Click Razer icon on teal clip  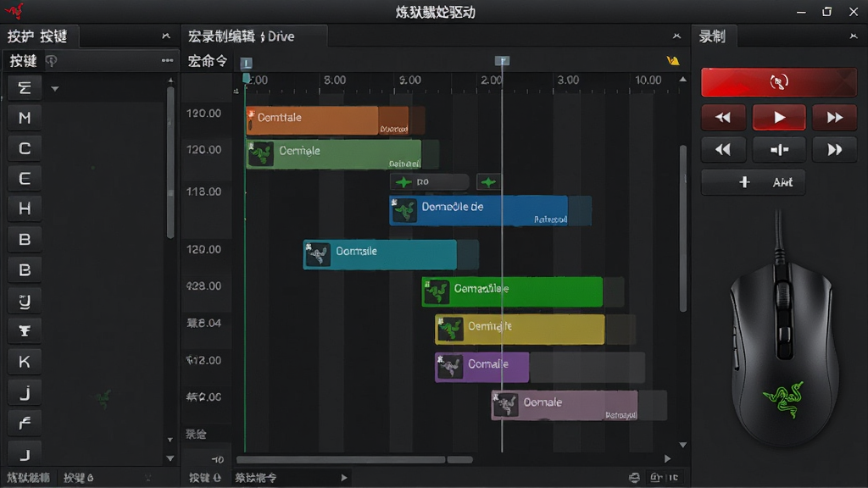coord(318,255)
